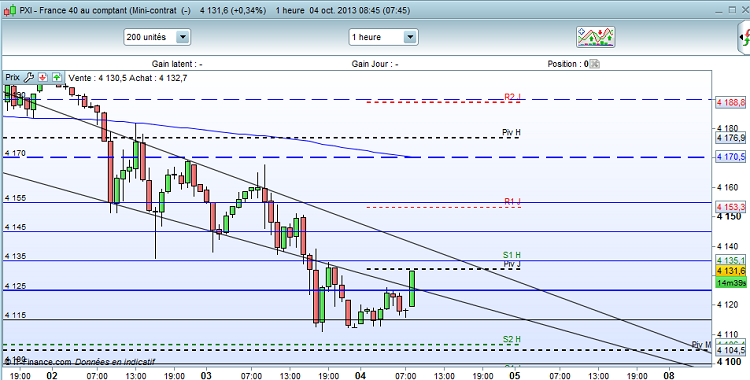Open the 200 unités dropdown

coord(156,37)
